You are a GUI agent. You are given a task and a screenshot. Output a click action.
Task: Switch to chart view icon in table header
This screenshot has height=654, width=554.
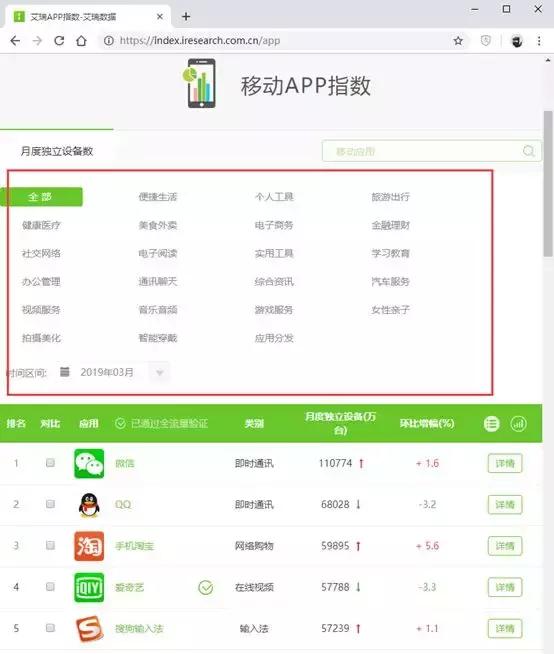519,424
